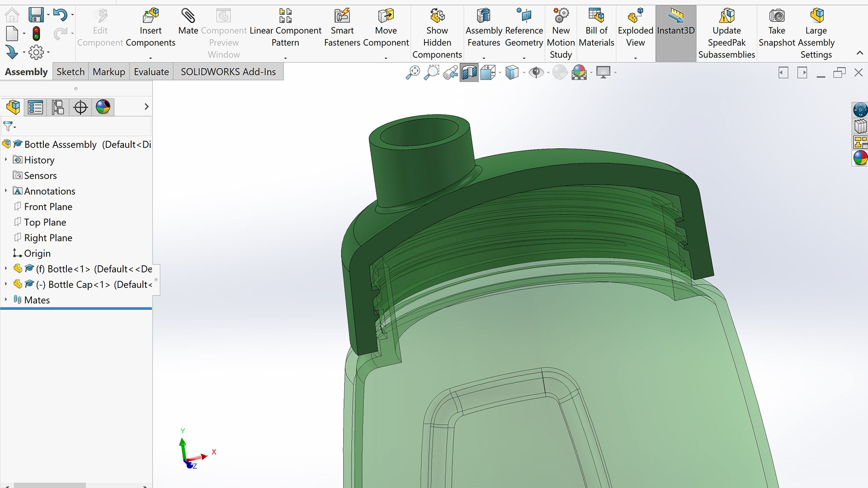Toggle Hide/Show Items eye icon

pos(536,72)
